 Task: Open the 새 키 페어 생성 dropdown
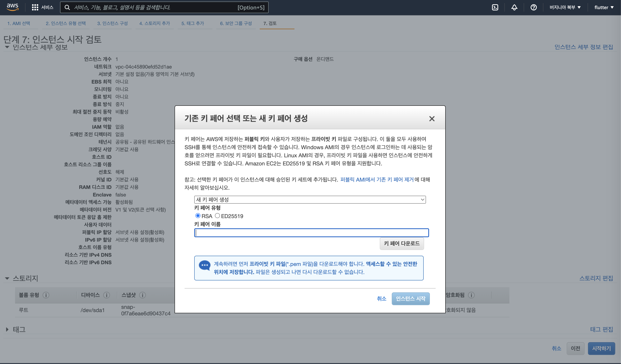(x=310, y=200)
